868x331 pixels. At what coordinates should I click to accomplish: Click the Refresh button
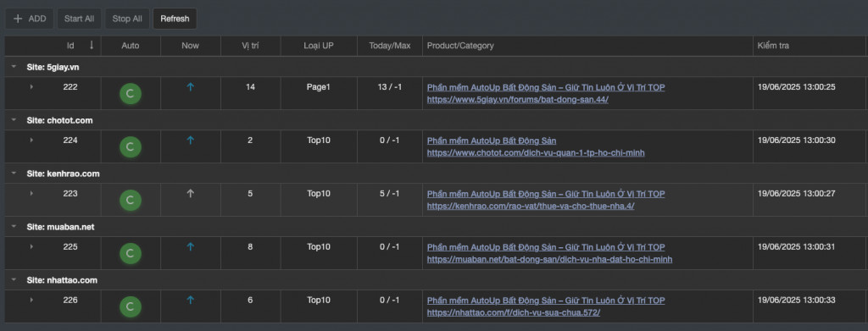point(175,19)
